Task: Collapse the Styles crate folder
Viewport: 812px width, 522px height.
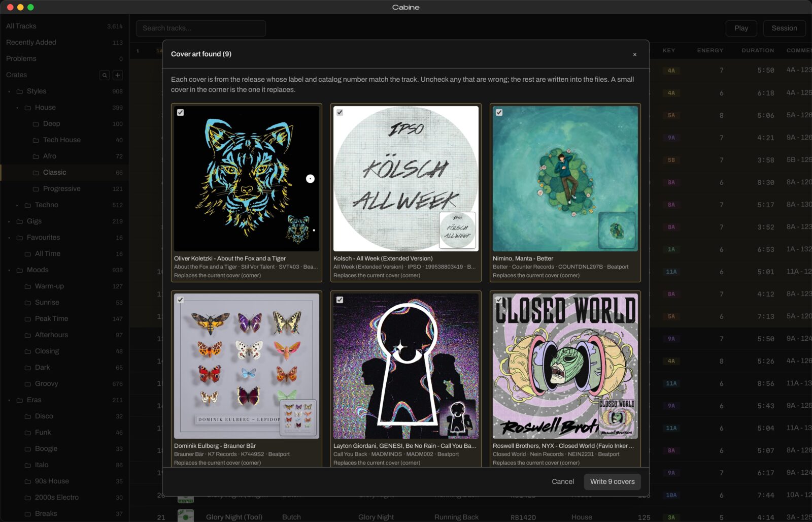Action: click(x=9, y=91)
